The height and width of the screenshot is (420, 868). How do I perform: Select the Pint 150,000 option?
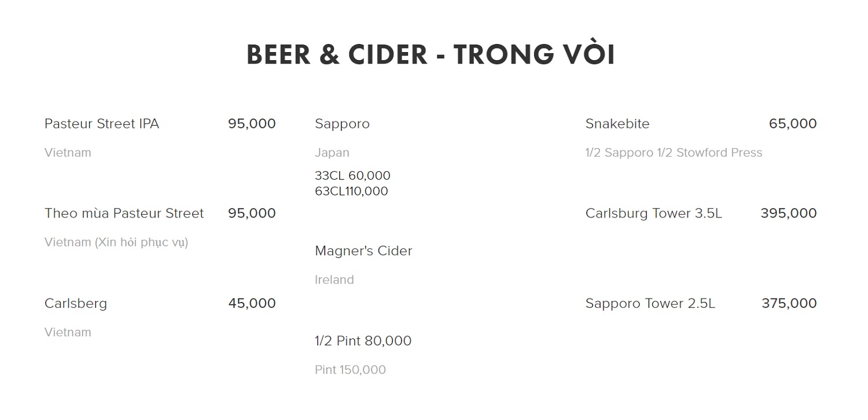(350, 370)
